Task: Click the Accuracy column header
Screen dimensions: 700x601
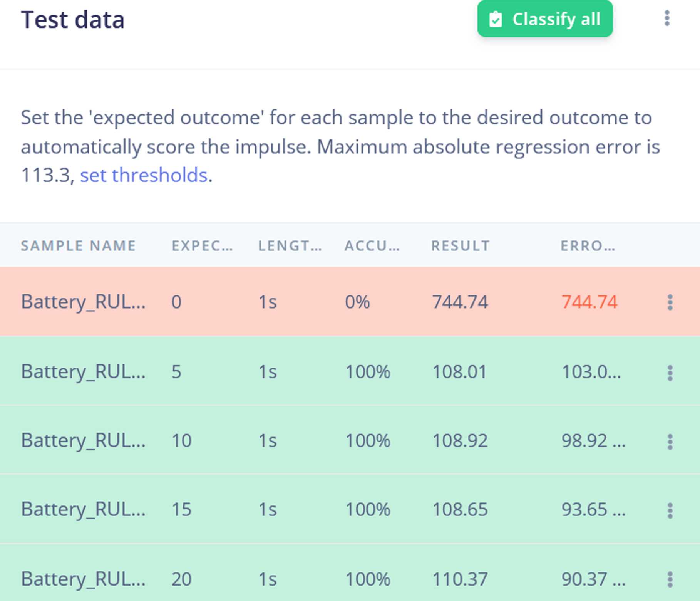Action: point(372,246)
